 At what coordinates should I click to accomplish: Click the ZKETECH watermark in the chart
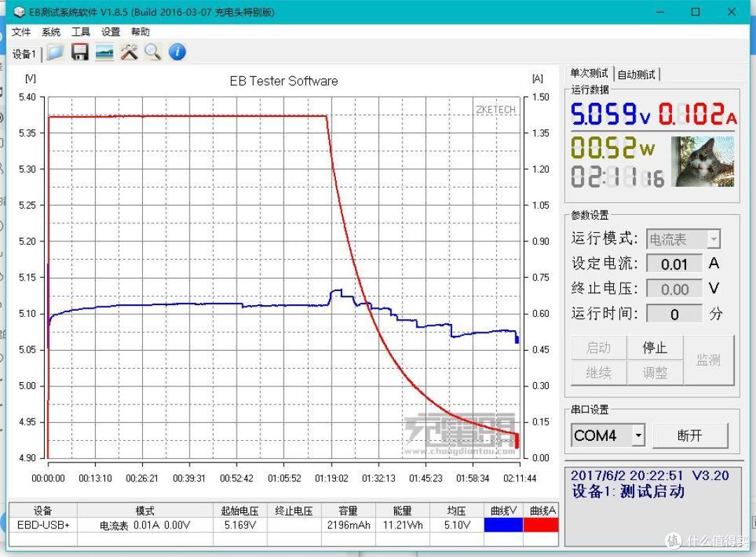point(496,110)
